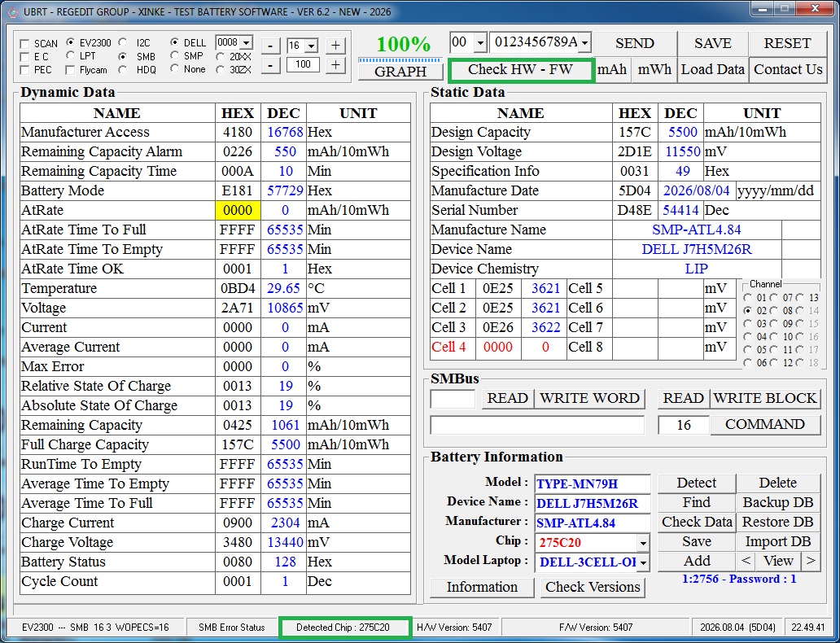Open the 0008 dropdown
840x643 pixels.
(246, 43)
